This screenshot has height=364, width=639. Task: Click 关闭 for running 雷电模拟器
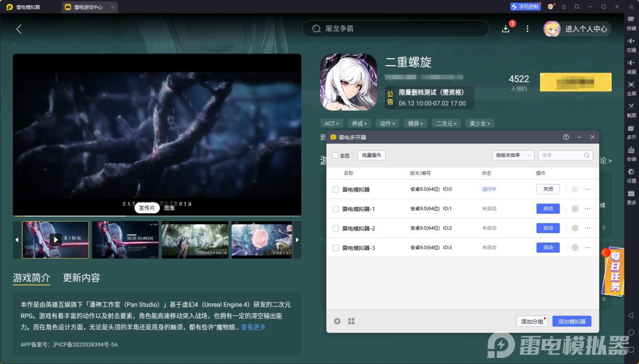tap(548, 189)
